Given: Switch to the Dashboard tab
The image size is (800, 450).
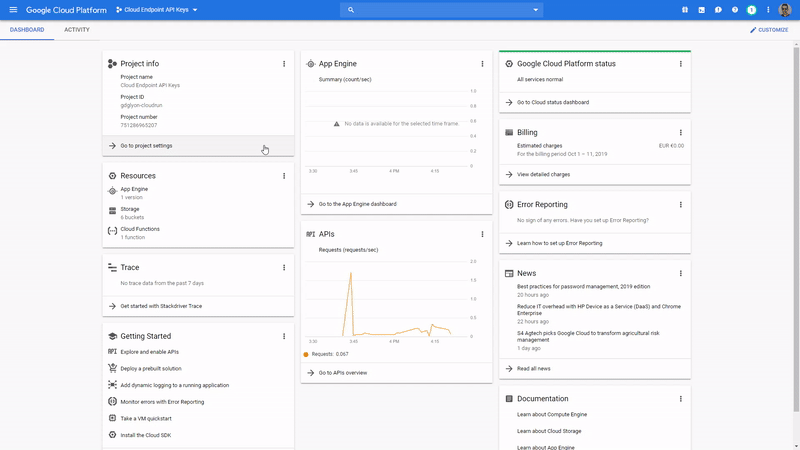Looking at the screenshot, I should click(27, 30).
